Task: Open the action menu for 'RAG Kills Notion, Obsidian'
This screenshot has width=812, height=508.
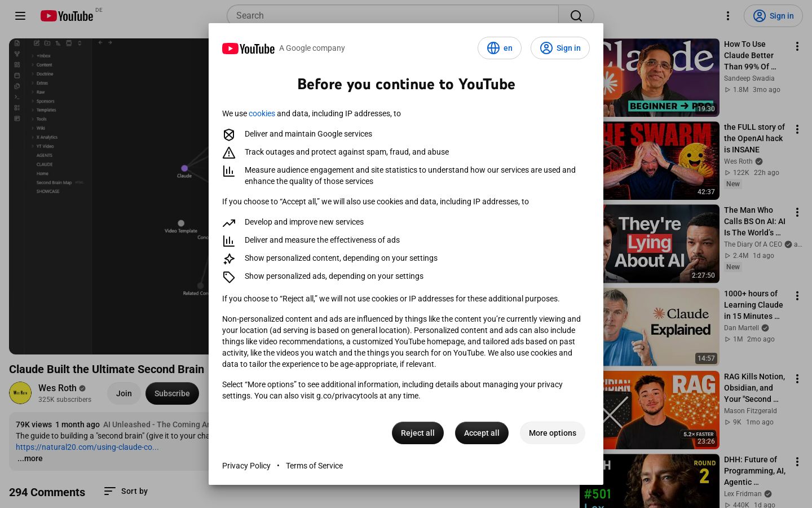Action: [x=797, y=379]
